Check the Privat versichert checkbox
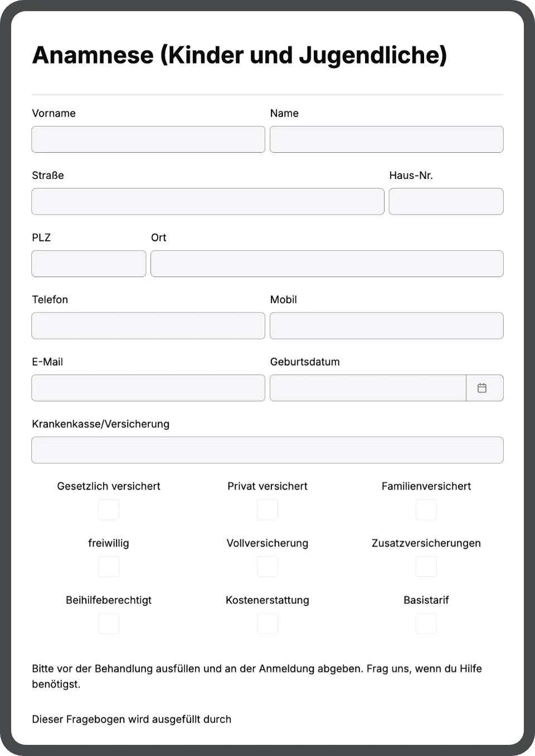The width and height of the screenshot is (535, 756). [x=267, y=509]
